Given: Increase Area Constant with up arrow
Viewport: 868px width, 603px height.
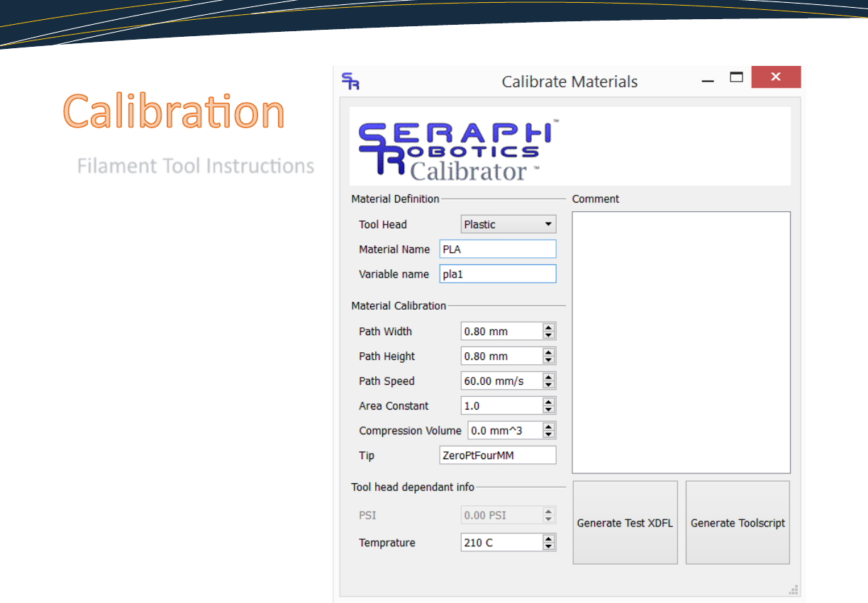Looking at the screenshot, I should [549, 402].
